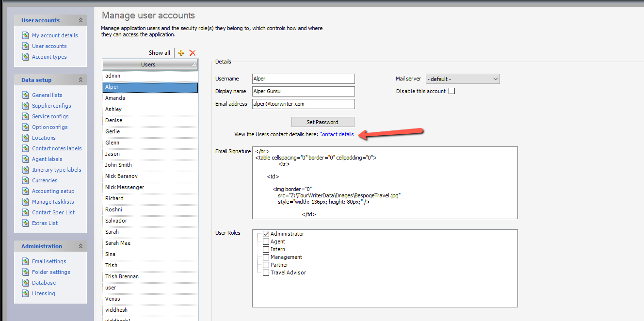Collapse the Data setup panel
This screenshot has width=644, height=321.
click(x=80, y=80)
